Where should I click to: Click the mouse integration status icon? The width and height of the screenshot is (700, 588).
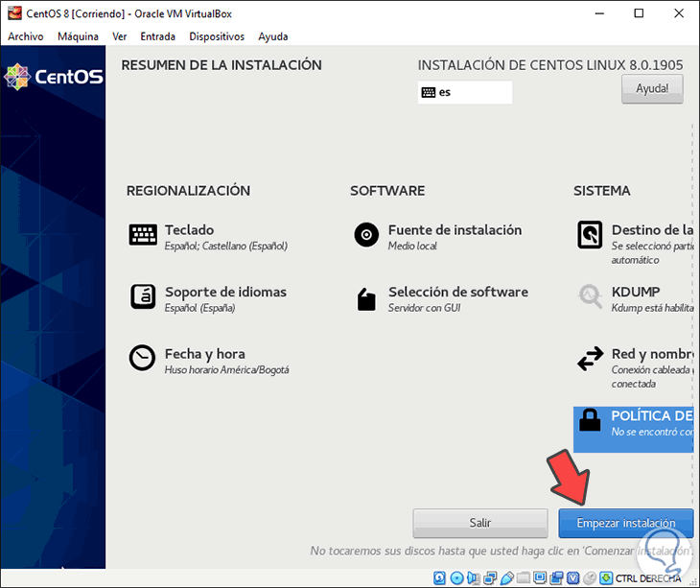pos(590,578)
